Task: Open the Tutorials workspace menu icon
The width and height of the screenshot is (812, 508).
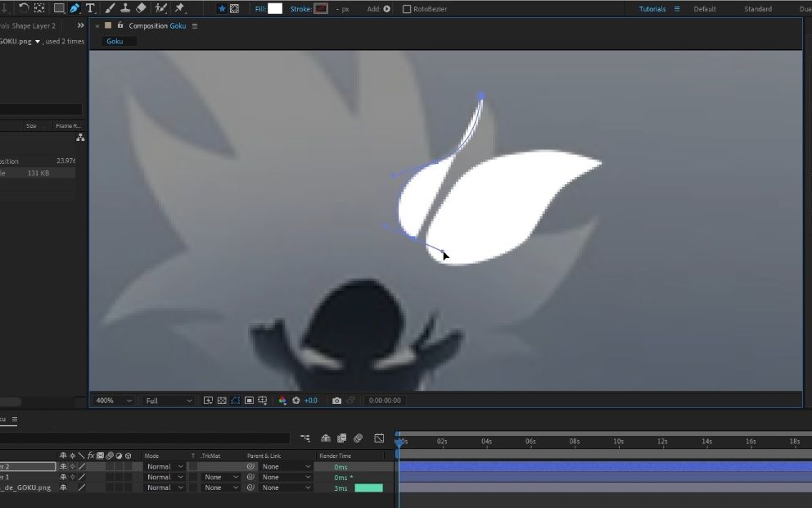Action: click(677, 9)
